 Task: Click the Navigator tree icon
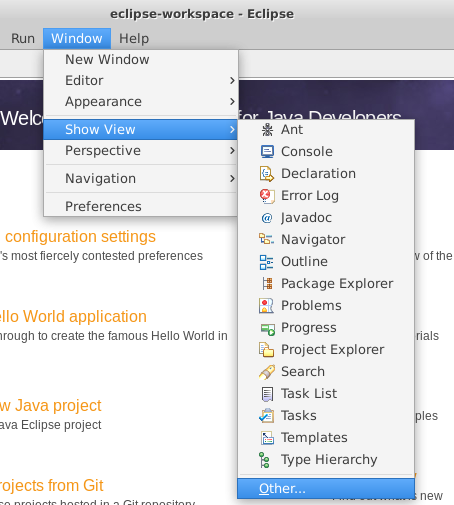267,239
